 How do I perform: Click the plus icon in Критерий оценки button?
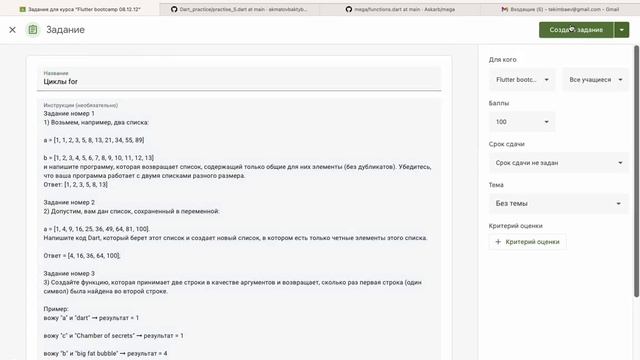498,242
